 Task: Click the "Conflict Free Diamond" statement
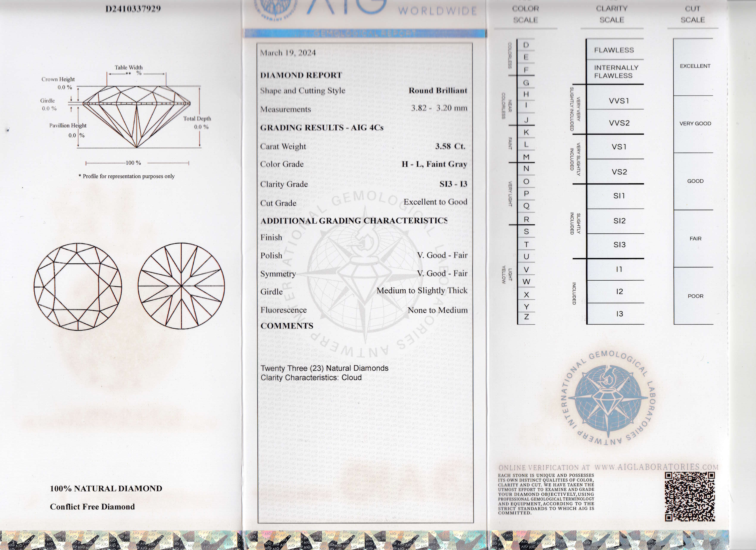pyautogui.click(x=92, y=507)
